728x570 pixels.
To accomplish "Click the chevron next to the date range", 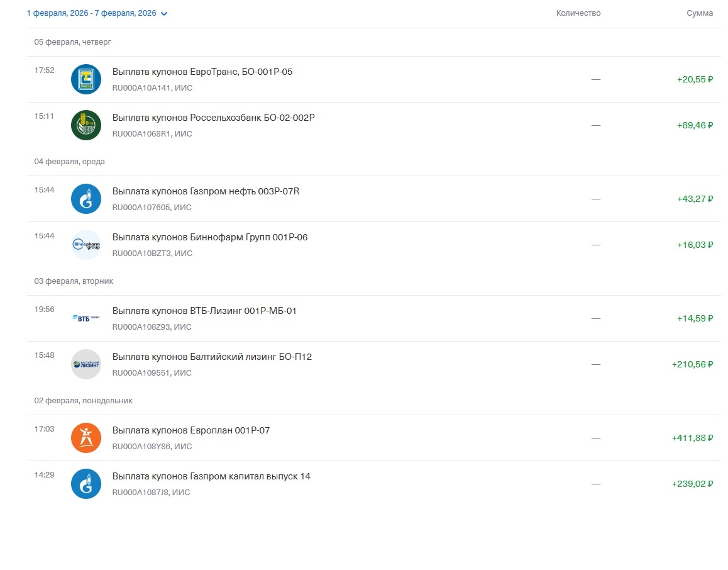I will (x=164, y=13).
